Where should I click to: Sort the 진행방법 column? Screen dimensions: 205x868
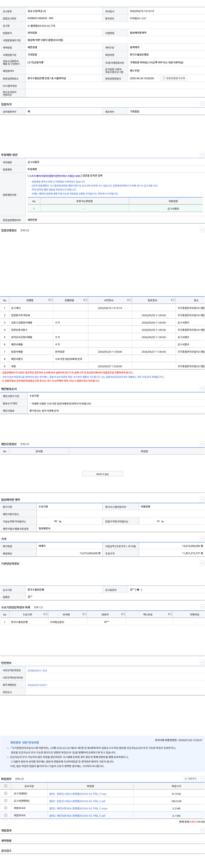tap(84, 300)
